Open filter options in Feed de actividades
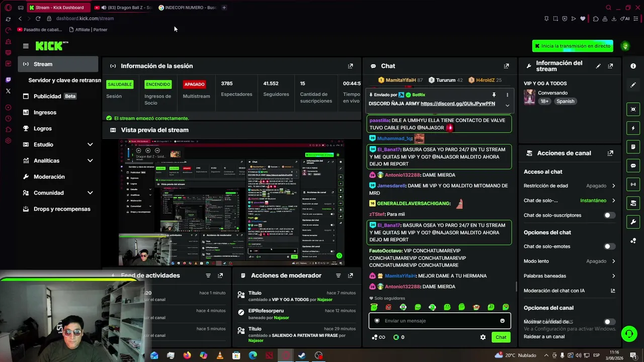644x362 pixels. point(208,276)
